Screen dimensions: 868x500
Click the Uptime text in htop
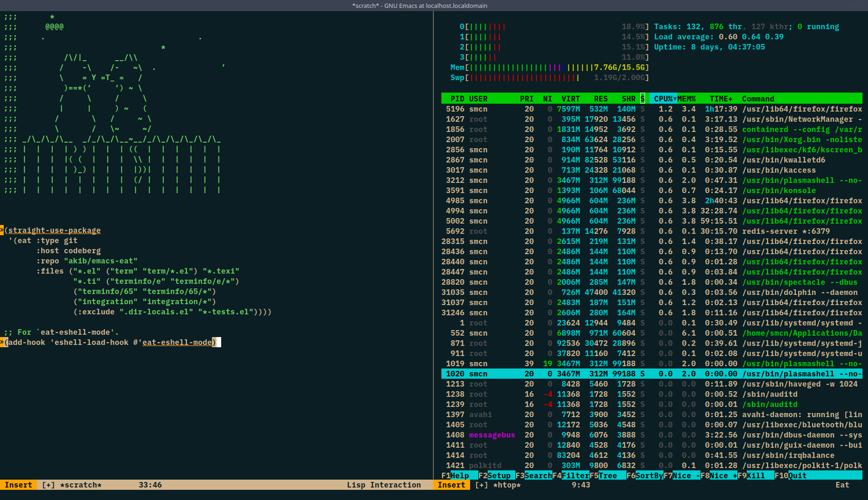point(709,47)
